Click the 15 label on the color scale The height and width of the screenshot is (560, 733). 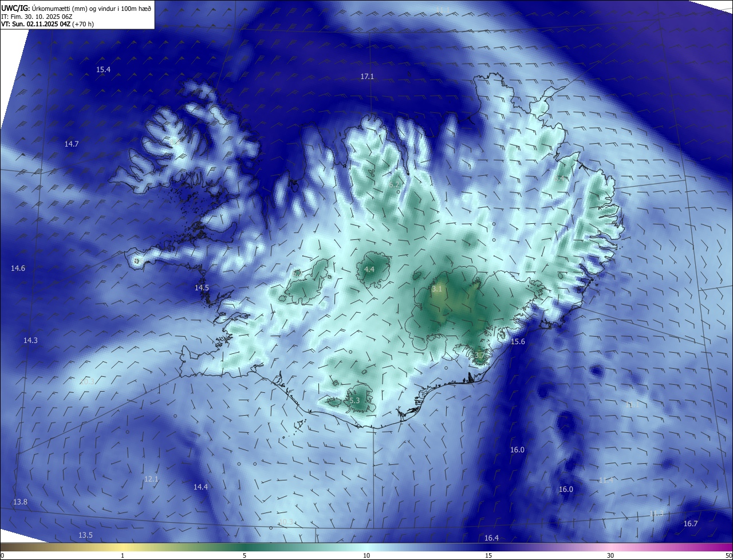[488, 555]
